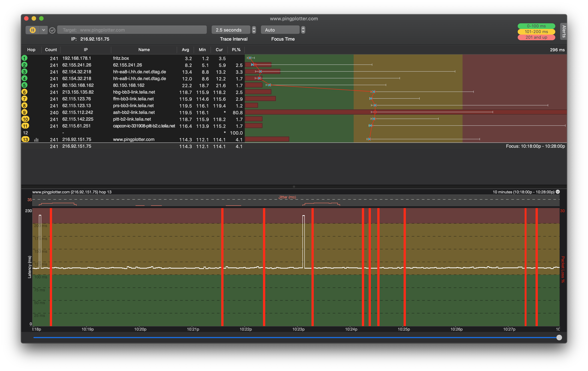Sort by the Count column header
Viewport: 588px width, 371px height.
pos(51,50)
